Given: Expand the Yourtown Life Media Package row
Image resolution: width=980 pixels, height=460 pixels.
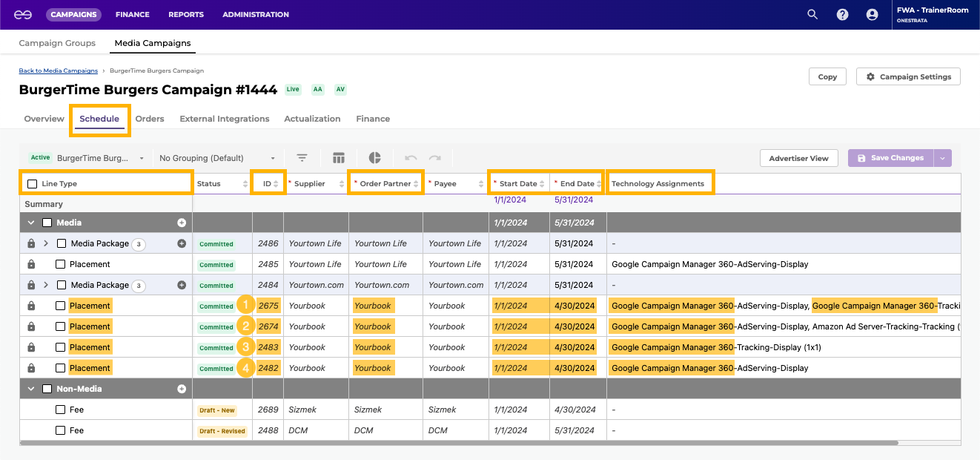Looking at the screenshot, I should [x=46, y=243].
